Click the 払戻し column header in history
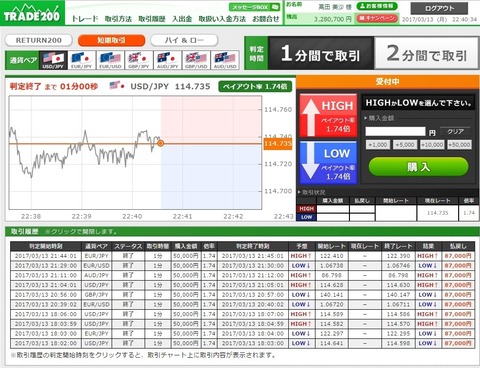This screenshot has width=480, height=368. point(458,246)
